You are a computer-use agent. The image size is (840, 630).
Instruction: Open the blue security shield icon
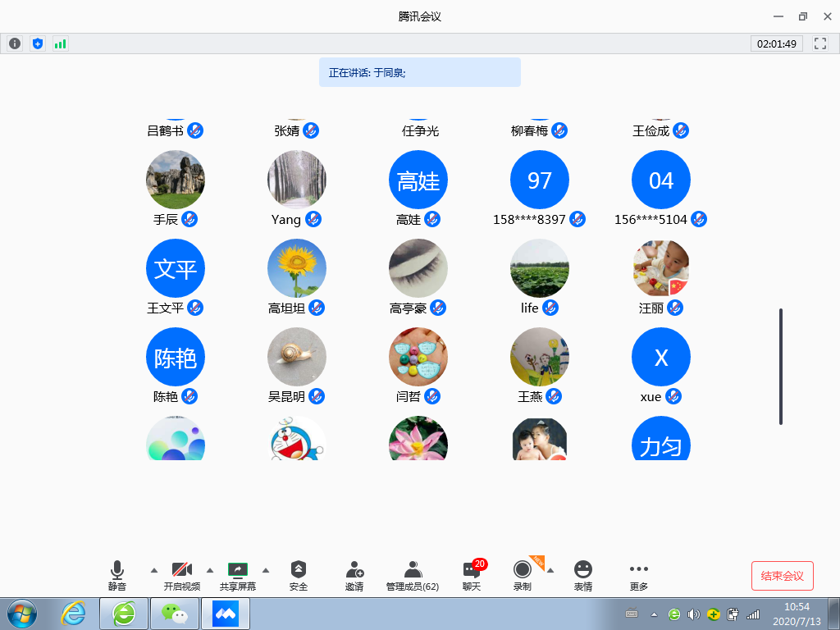37,43
